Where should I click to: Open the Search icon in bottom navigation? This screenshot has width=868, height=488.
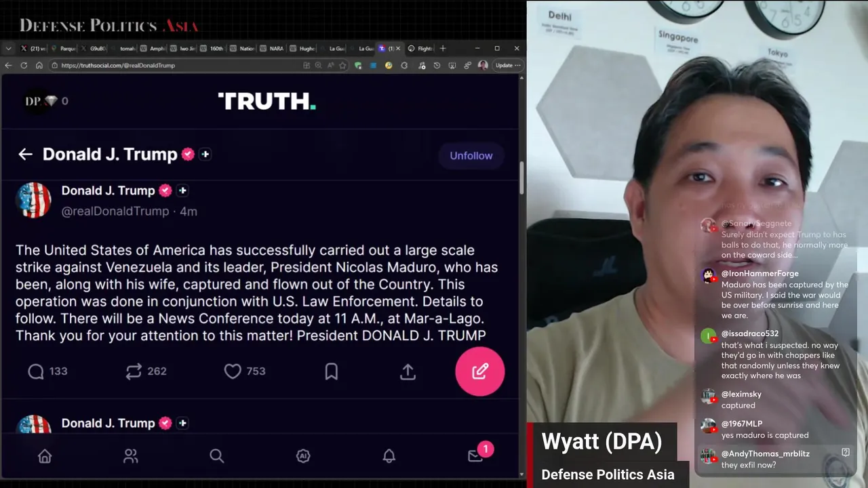click(x=217, y=456)
